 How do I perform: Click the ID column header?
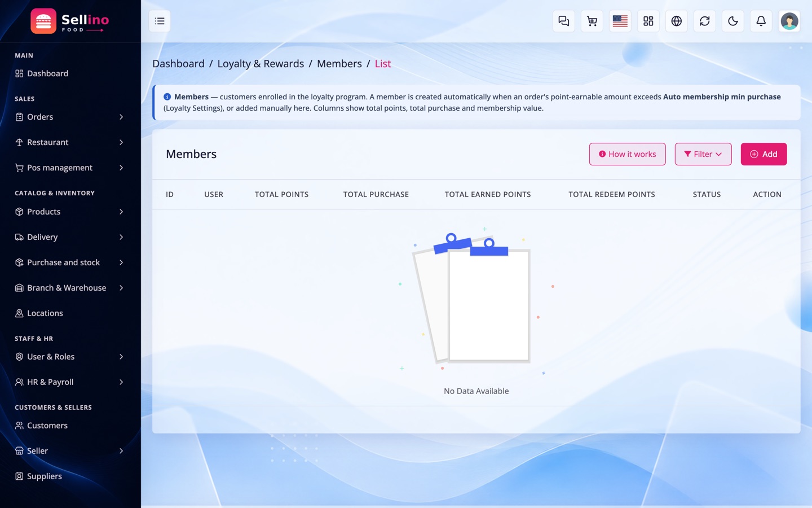coord(170,194)
